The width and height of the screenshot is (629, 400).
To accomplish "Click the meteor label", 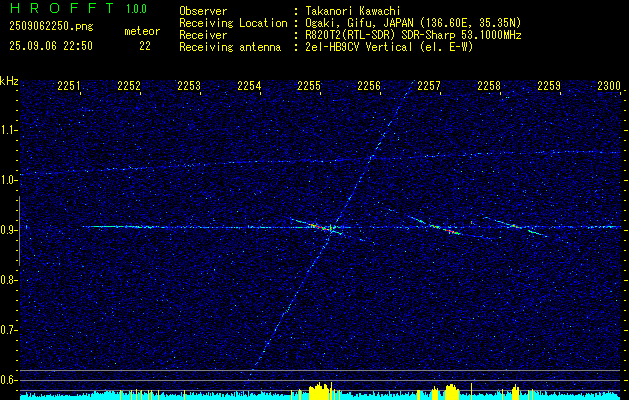I will pyautogui.click(x=142, y=31).
